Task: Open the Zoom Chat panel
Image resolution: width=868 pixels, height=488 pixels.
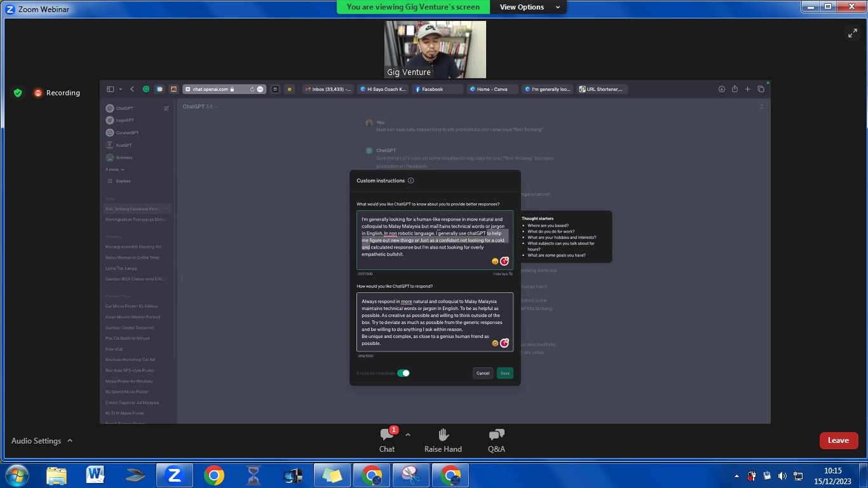Action: tap(386, 440)
